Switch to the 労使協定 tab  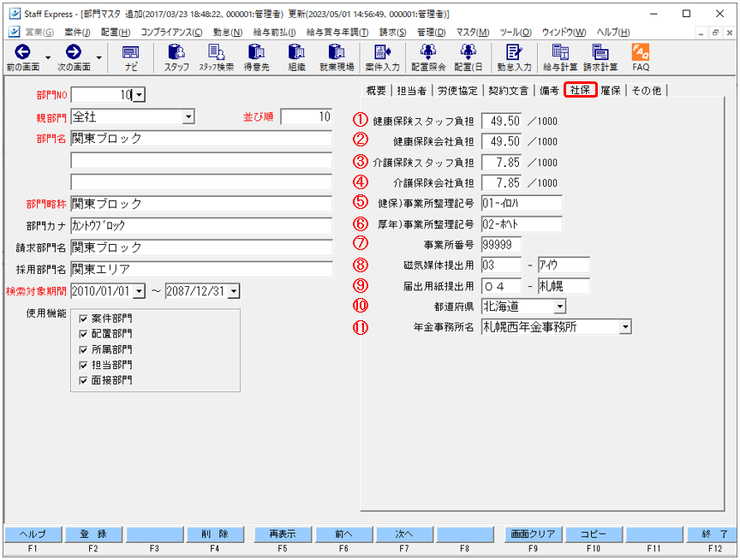pyautogui.click(x=457, y=90)
